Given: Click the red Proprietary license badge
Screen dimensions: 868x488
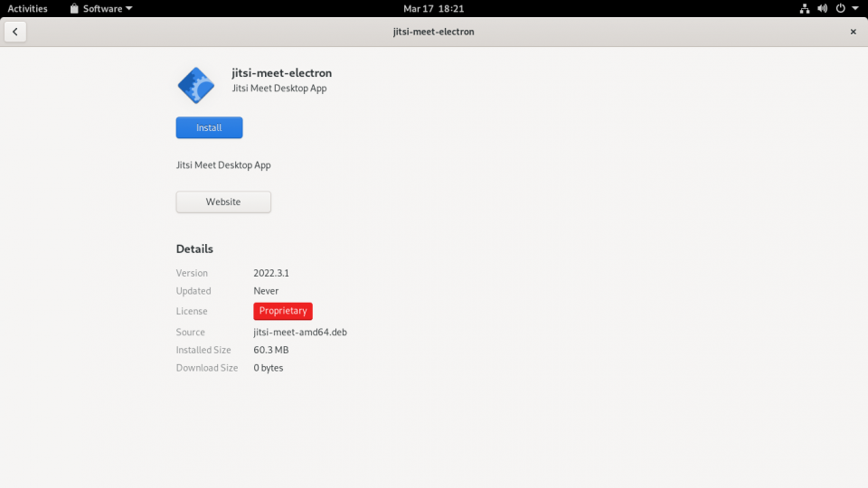Looking at the screenshot, I should pyautogui.click(x=283, y=311).
